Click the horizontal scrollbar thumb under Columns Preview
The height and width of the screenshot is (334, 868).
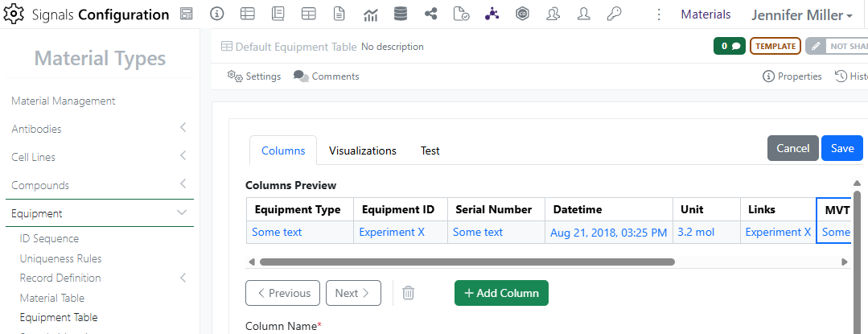(x=467, y=262)
